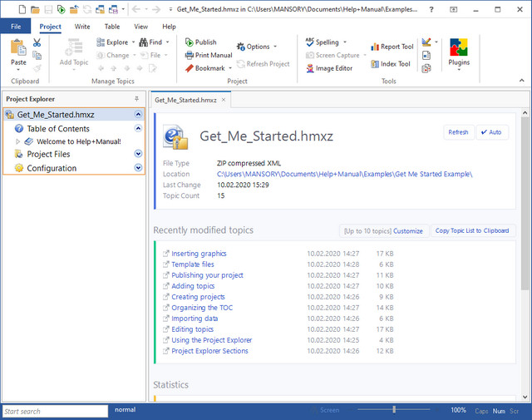Open the 'Inserting graphics' topic link

tap(199, 254)
